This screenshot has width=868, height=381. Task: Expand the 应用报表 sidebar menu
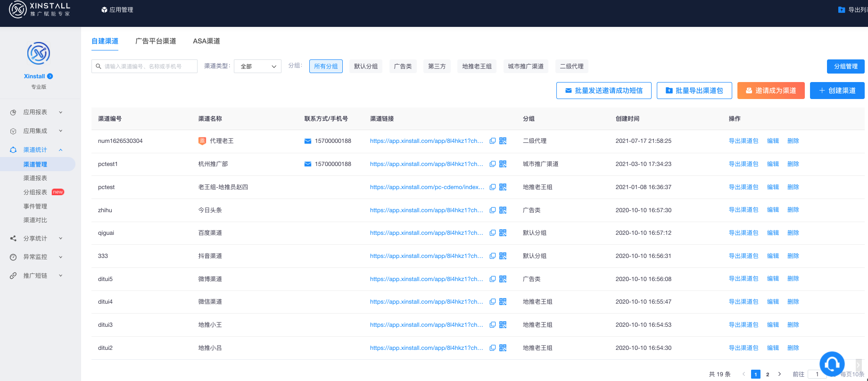(x=36, y=112)
